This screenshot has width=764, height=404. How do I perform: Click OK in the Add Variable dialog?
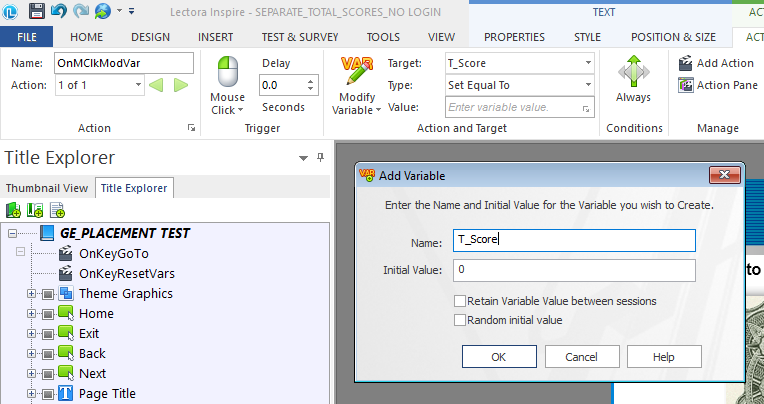(499, 357)
